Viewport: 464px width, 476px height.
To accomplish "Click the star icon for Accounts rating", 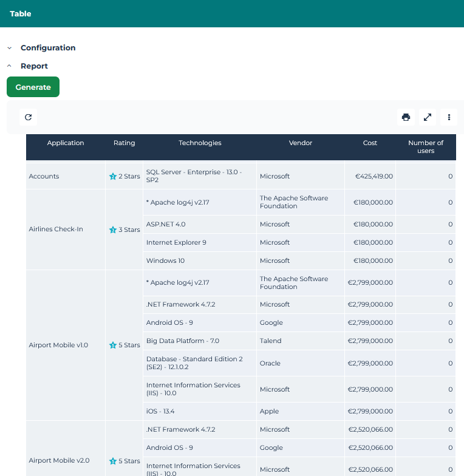I will coord(112,177).
